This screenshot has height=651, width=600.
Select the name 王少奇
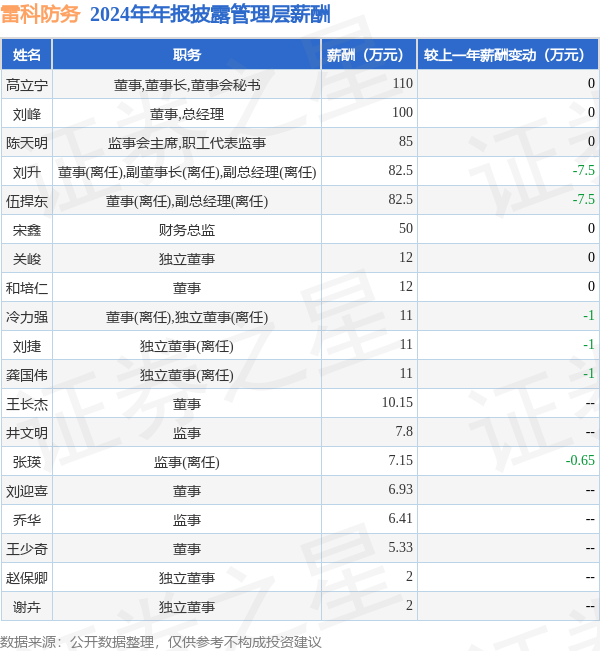click(27, 549)
